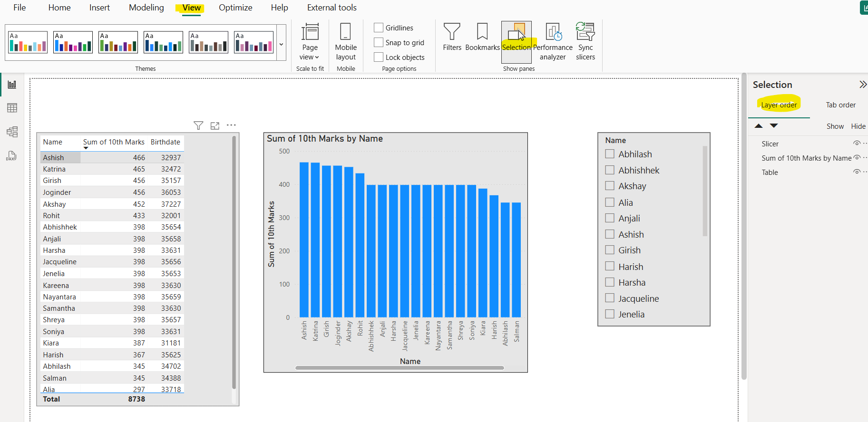Hide the Slicer layer using eye icon
This screenshot has height=422, width=868.
click(856, 144)
